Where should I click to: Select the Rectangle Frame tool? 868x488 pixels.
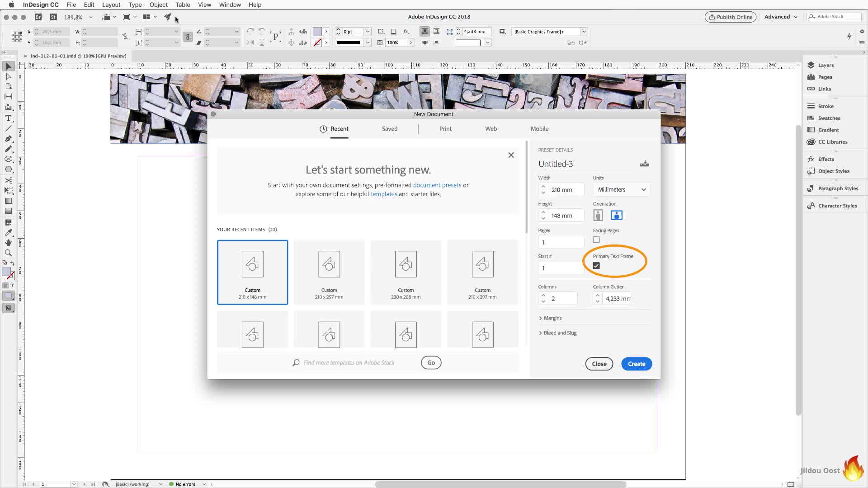click(8, 159)
